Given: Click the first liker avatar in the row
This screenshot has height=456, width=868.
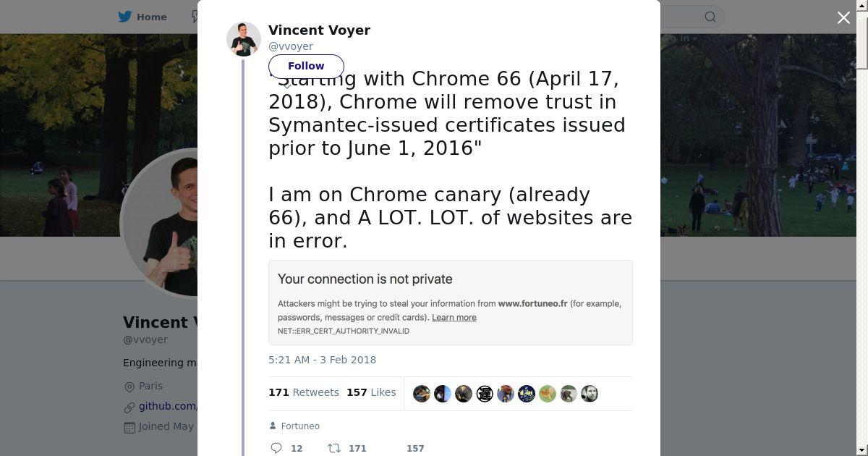Looking at the screenshot, I should tap(422, 394).
